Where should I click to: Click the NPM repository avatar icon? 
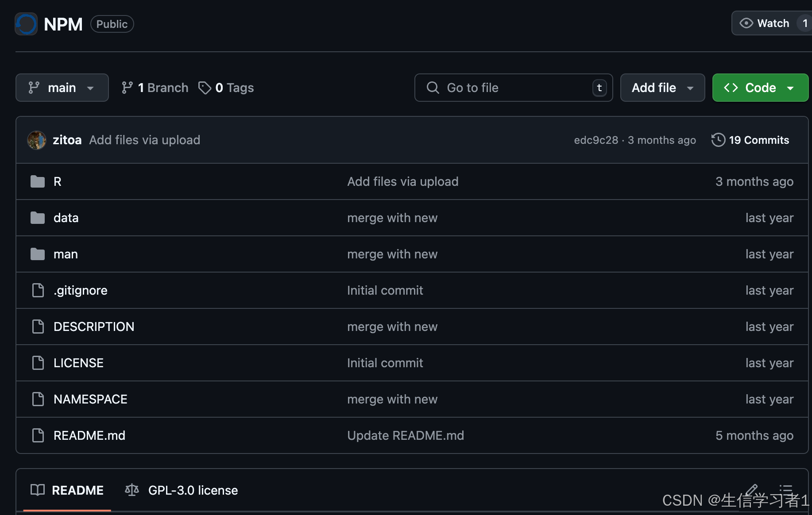tap(26, 24)
